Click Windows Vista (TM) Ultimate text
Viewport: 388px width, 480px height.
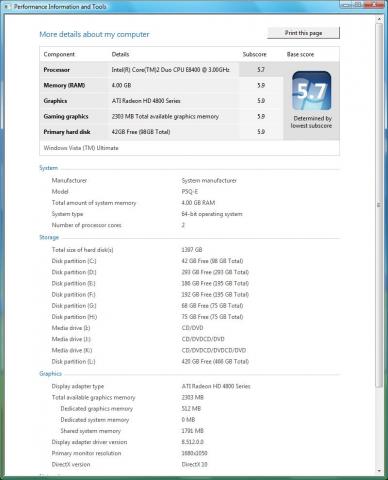pos(81,148)
